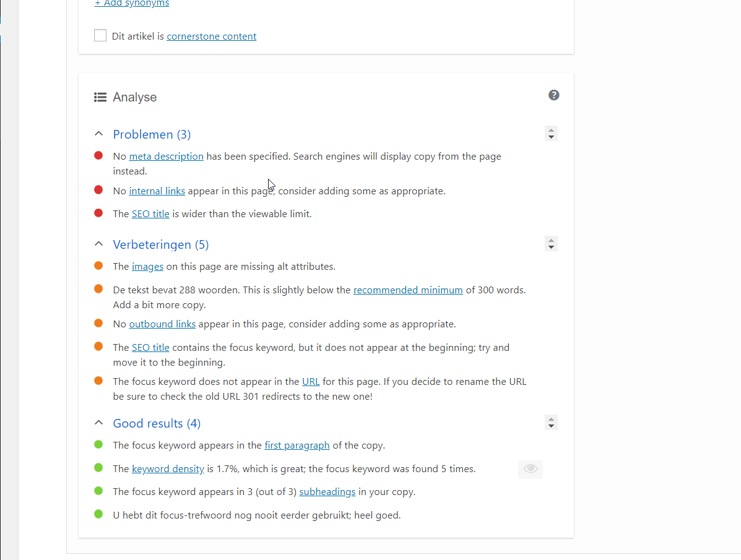Image resolution: width=741 pixels, height=560 pixels.
Task: Follow the cornerstone content link
Action: point(211,36)
